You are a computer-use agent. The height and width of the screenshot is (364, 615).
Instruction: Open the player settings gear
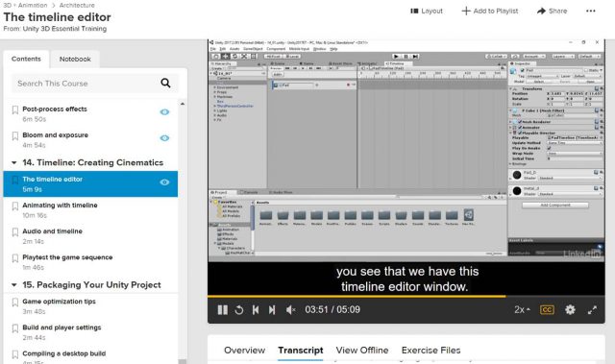tap(570, 309)
